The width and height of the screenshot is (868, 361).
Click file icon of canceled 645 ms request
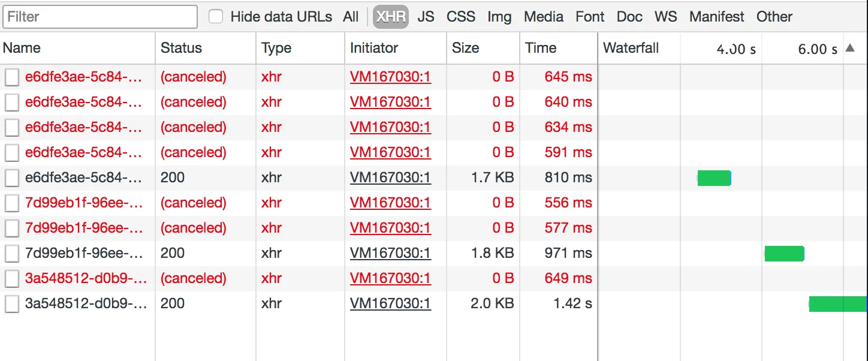coord(12,77)
